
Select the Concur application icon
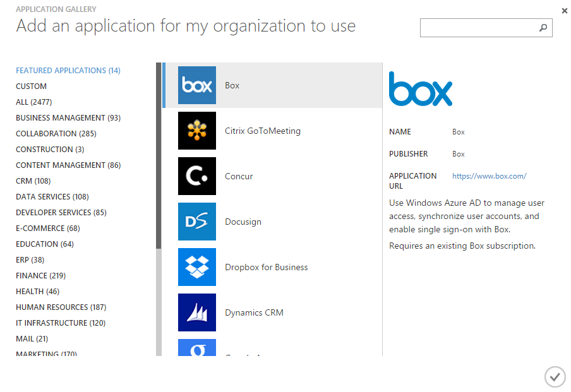196,175
